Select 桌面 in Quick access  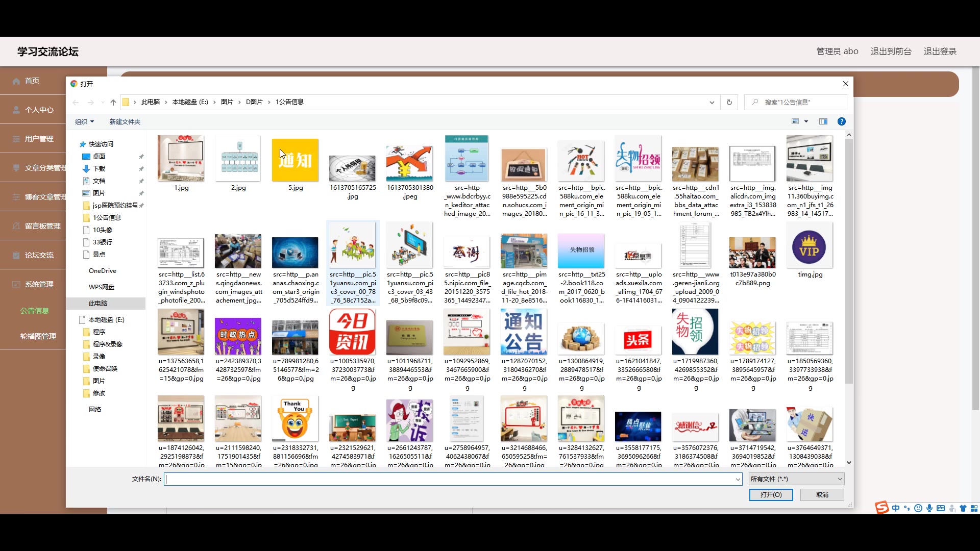pos(99,157)
